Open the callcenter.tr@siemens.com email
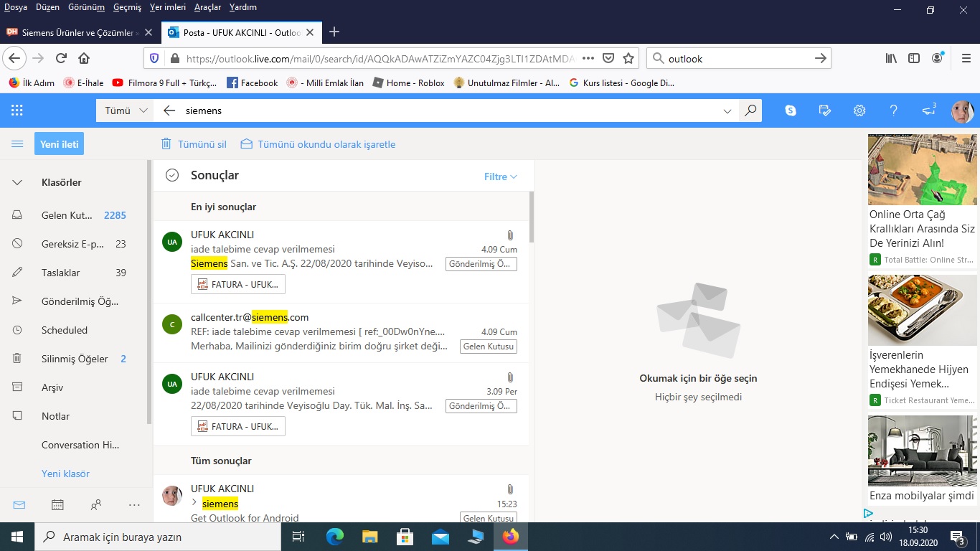 341,332
